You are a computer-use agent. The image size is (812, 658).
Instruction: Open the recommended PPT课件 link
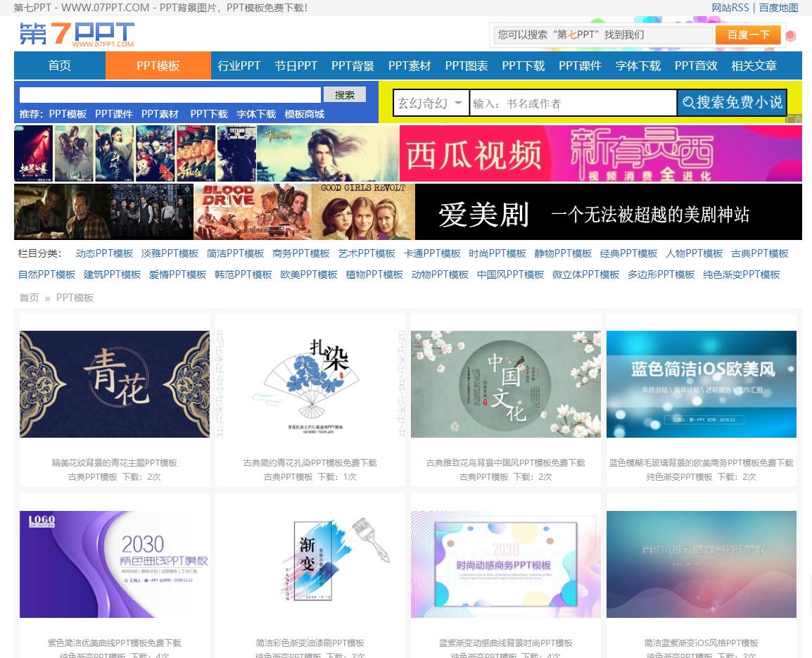pos(114,114)
